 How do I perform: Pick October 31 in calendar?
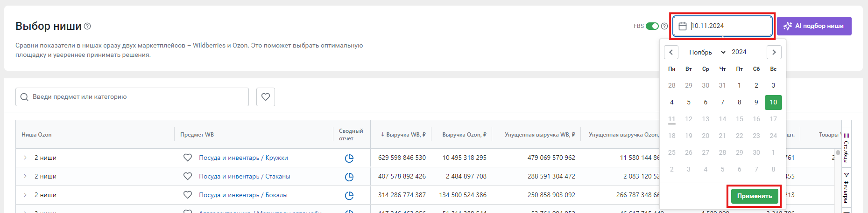pos(722,85)
